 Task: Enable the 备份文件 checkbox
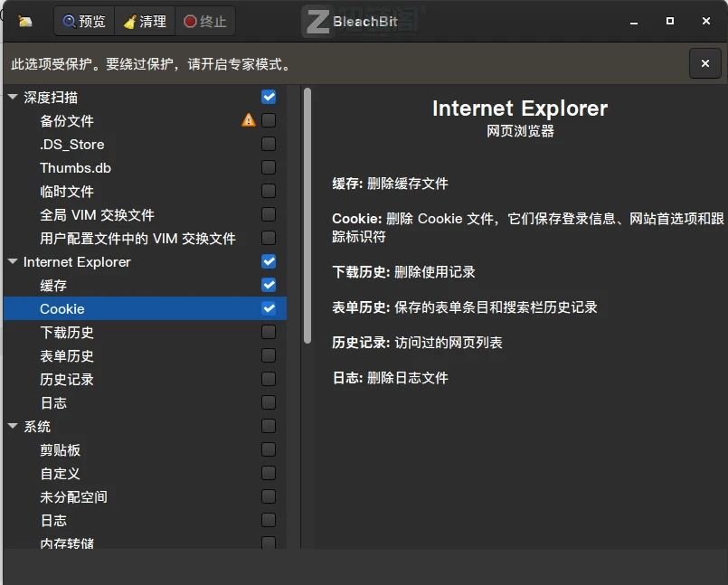(269, 120)
